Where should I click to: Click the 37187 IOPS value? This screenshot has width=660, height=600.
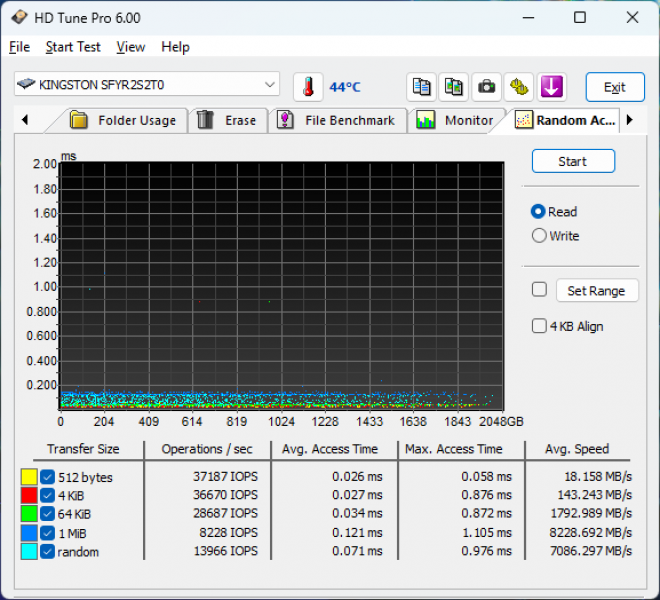pos(225,477)
